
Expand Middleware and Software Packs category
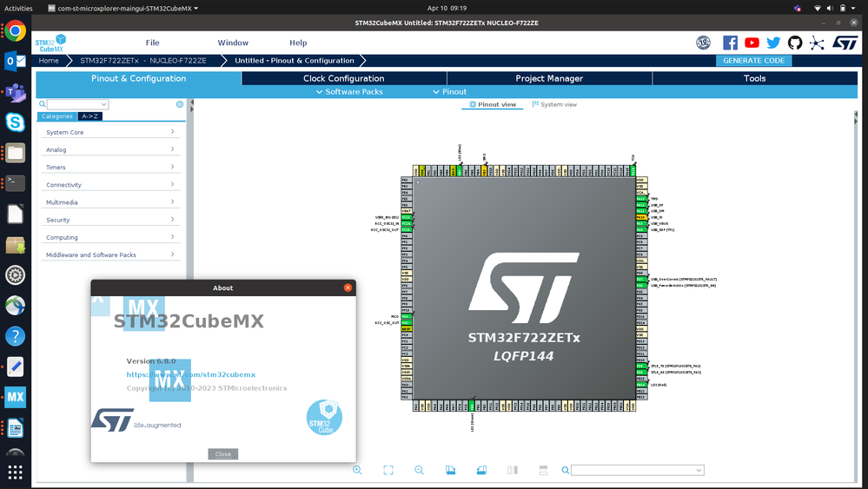point(110,255)
